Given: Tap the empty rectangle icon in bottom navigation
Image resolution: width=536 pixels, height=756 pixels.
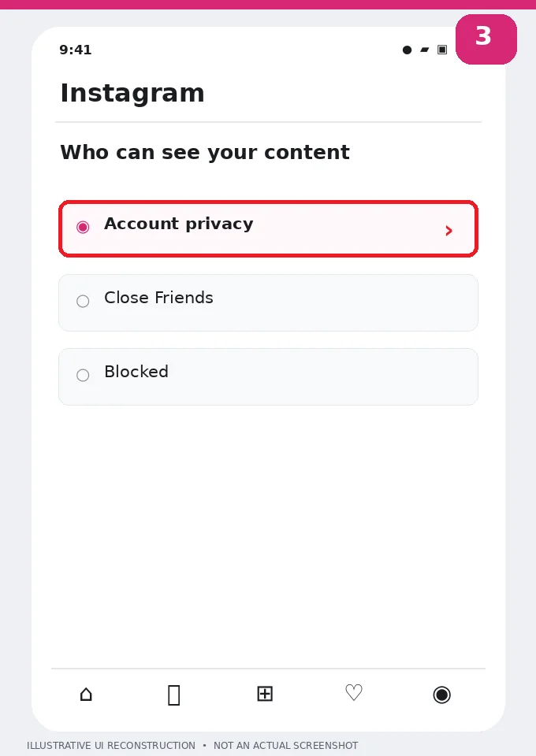Looking at the screenshot, I should 174,695.
